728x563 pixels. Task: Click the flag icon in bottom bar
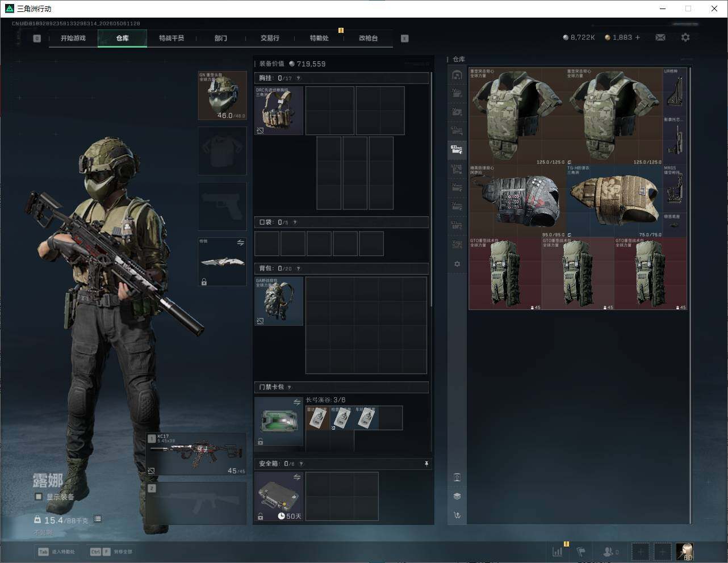(581, 551)
